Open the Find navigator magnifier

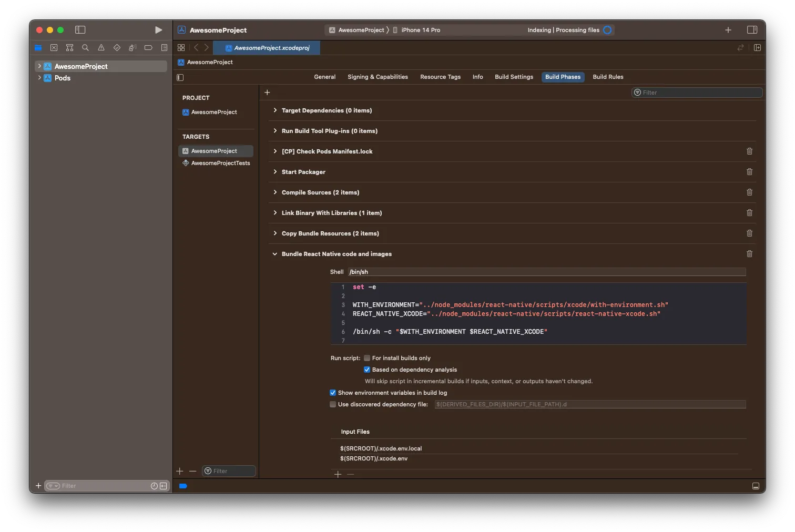coord(85,48)
